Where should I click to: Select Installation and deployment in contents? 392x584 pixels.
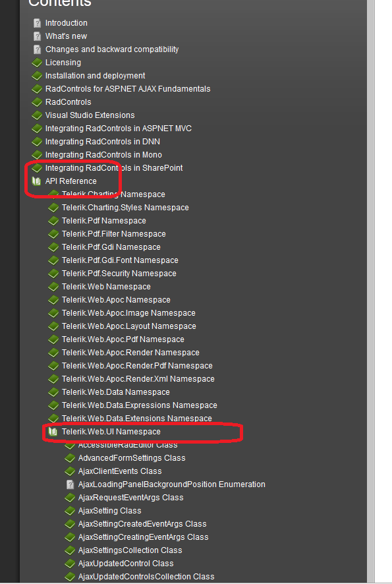(95, 76)
